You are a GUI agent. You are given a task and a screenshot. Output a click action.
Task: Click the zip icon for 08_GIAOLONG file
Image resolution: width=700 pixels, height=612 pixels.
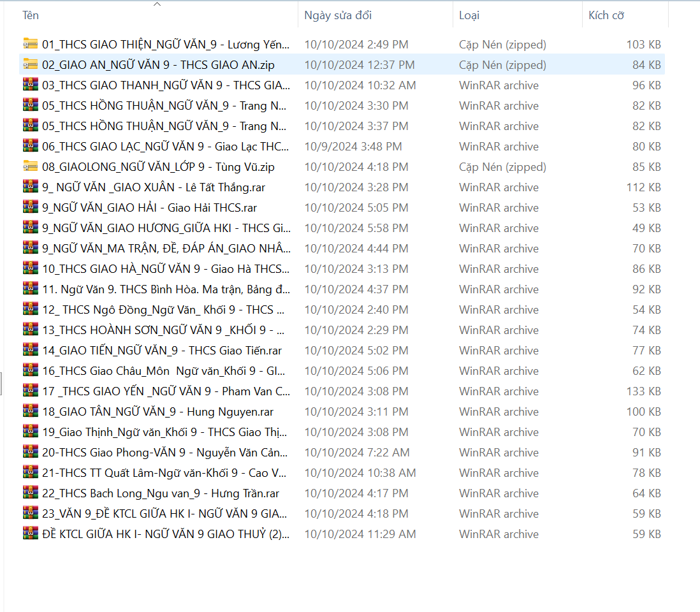pos(30,166)
